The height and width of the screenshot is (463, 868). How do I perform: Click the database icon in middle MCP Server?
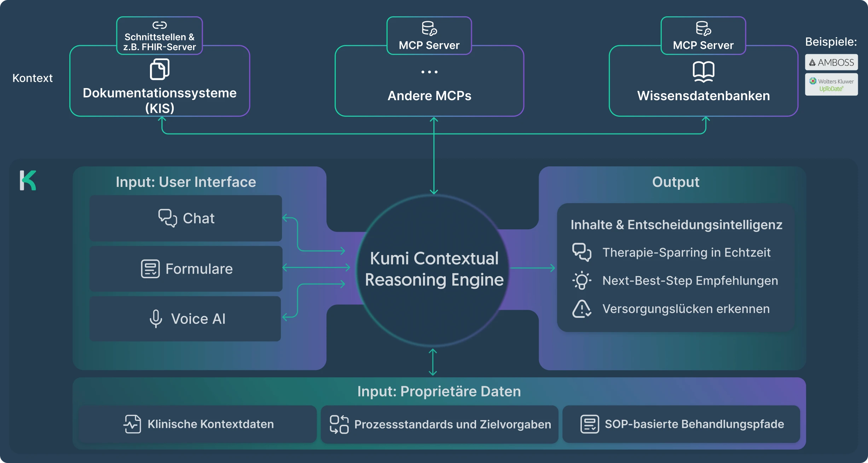point(429,28)
